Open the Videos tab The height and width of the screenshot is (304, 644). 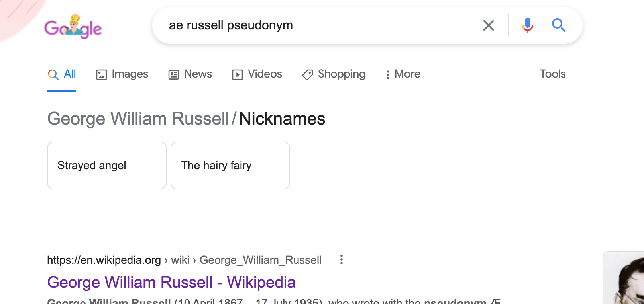click(x=257, y=74)
